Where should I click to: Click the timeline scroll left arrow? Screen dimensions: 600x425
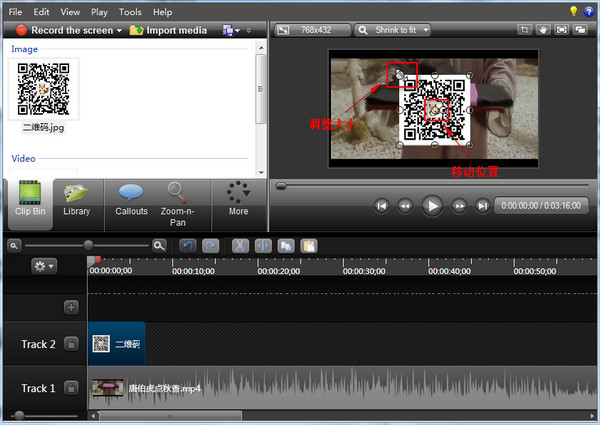pos(93,415)
